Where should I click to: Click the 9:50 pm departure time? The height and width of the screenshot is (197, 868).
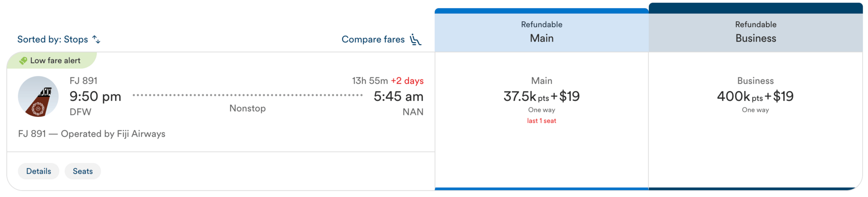95,96
